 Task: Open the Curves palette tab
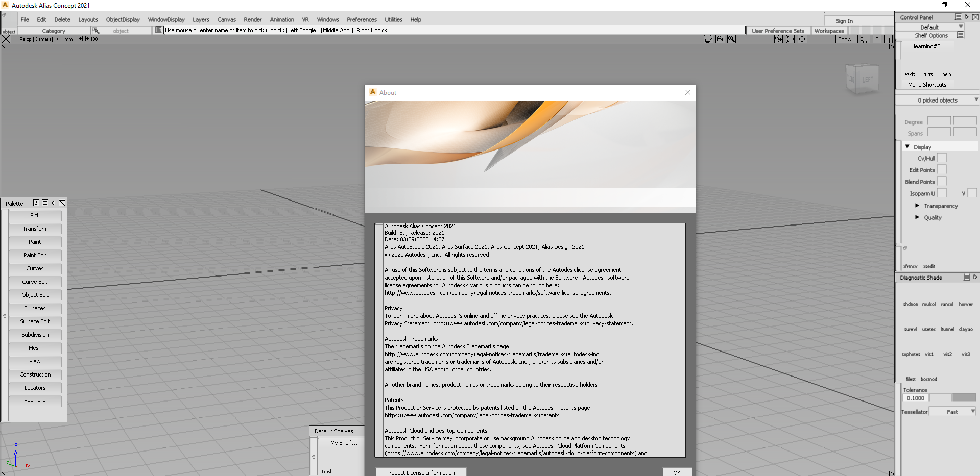tap(35, 268)
